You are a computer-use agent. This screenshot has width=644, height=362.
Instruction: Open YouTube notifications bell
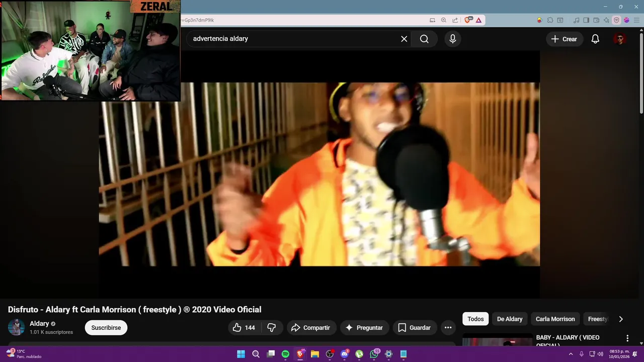(595, 39)
